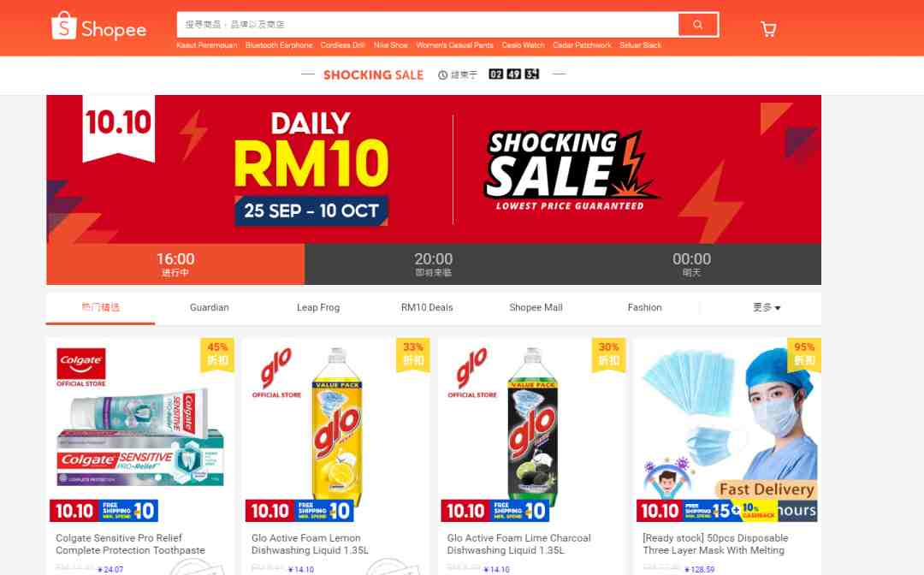Viewport: 924px width, 575px height.
Task: Click the Bluetooth Earphone suggested search link
Action: (x=279, y=45)
